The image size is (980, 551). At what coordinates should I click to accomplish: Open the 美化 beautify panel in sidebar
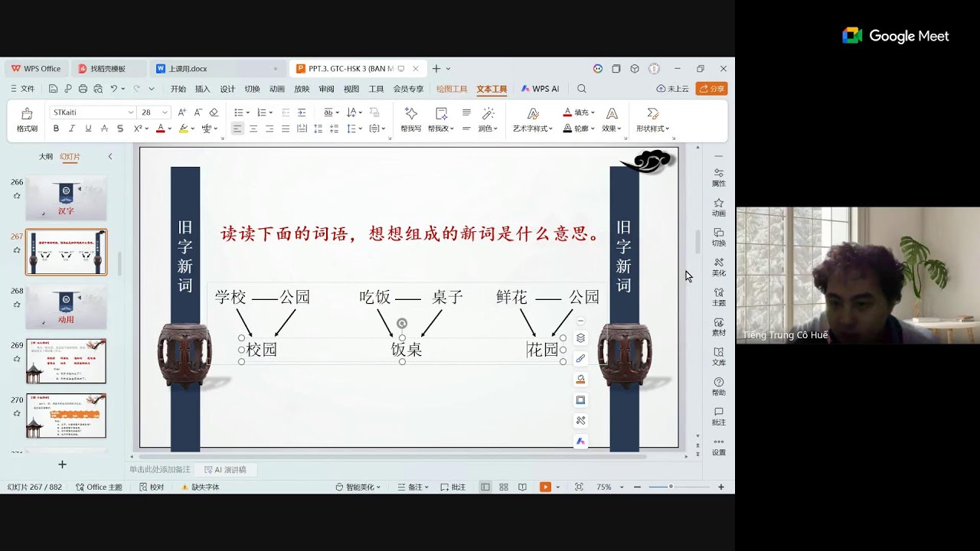[719, 267]
